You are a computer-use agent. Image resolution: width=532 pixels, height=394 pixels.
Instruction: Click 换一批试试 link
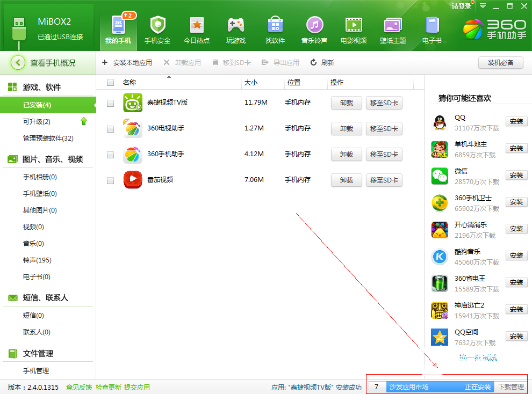pos(478,357)
